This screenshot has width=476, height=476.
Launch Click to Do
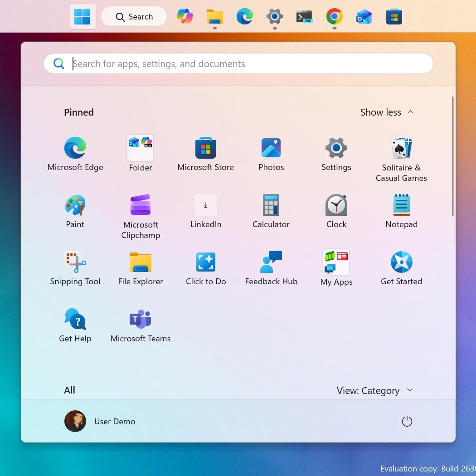[206, 268]
